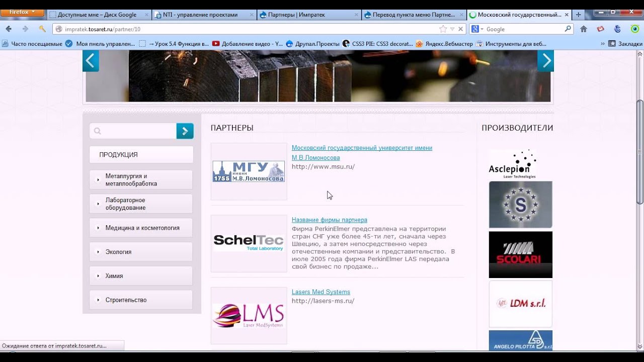The height and width of the screenshot is (362, 644).
Task: Open the URL history dropdown arrow
Action: click(452, 29)
